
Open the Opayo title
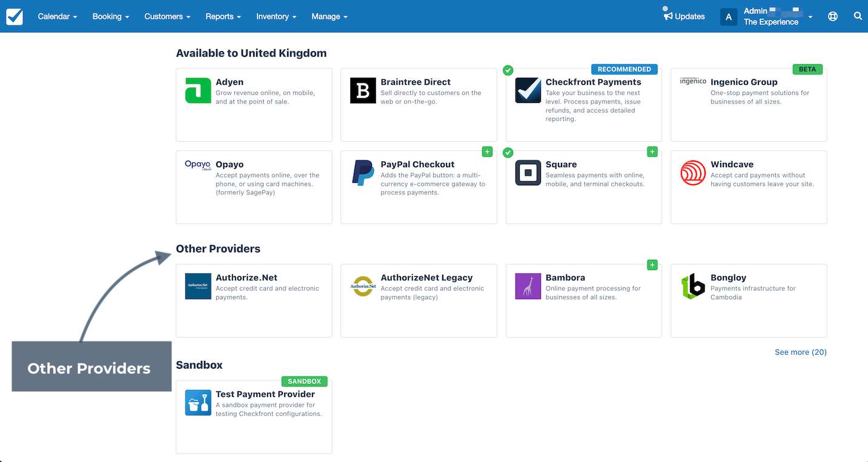(x=230, y=164)
